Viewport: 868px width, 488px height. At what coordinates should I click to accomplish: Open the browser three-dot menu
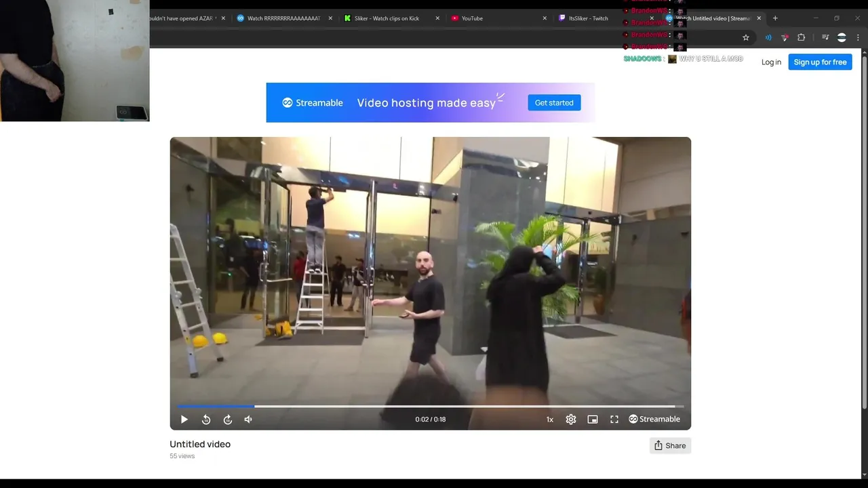(x=859, y=38)
